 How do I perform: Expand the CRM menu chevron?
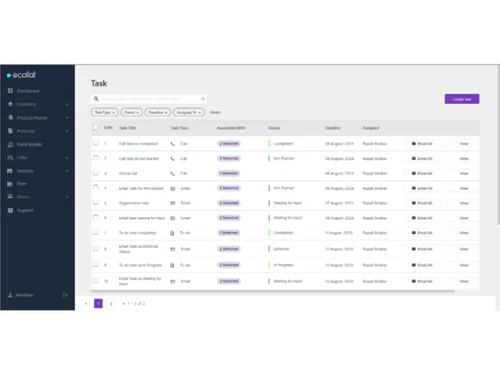pyautogui.click(x=67, y=158)
